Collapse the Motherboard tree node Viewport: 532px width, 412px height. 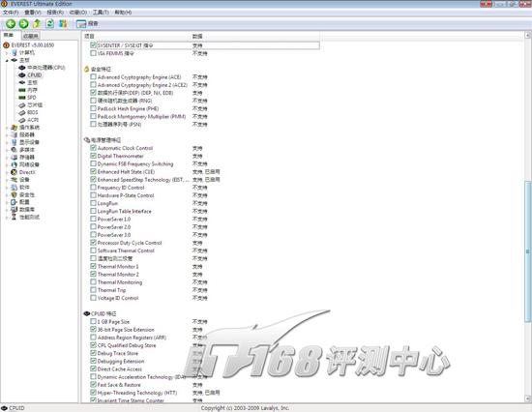tap(7, 60)
